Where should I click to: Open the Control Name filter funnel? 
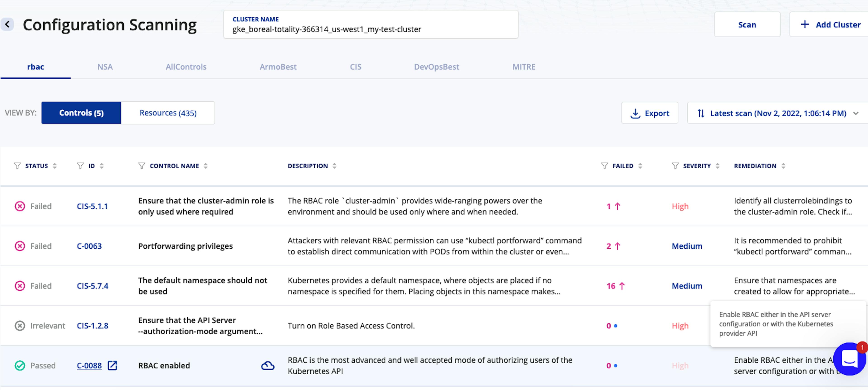click(x=142, y=166)
